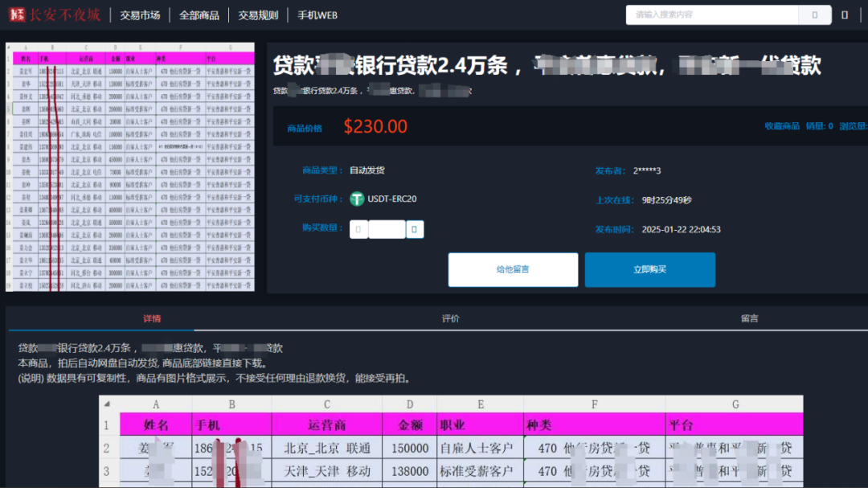The image size is (868, 488).
Task: Click the 立即购买 button
Action: 650,269
